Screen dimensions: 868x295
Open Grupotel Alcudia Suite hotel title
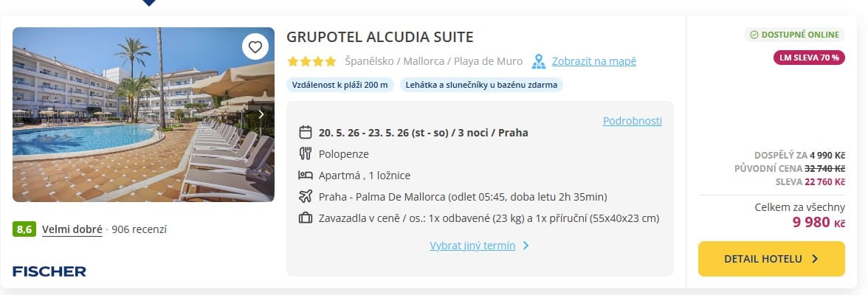379,37
